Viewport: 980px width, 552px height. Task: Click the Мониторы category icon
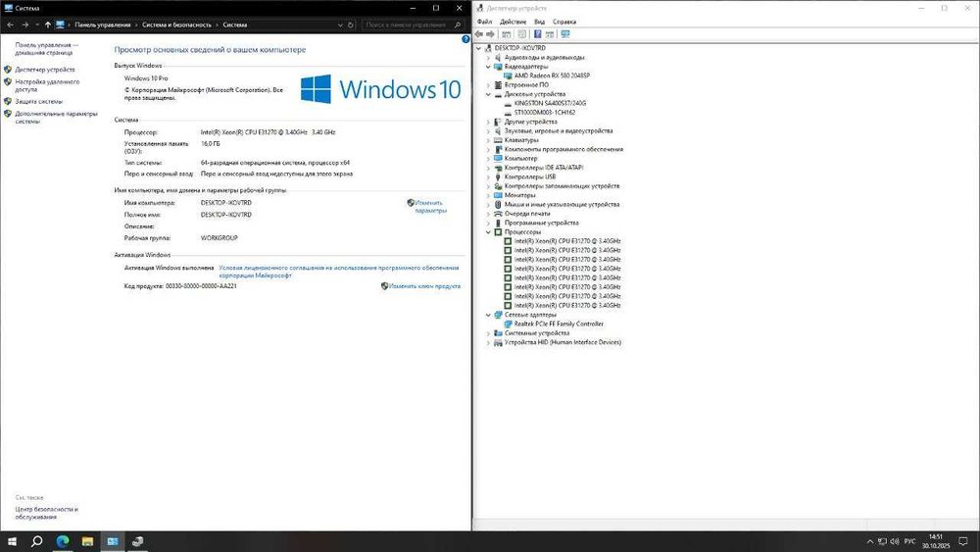(498, 195)
